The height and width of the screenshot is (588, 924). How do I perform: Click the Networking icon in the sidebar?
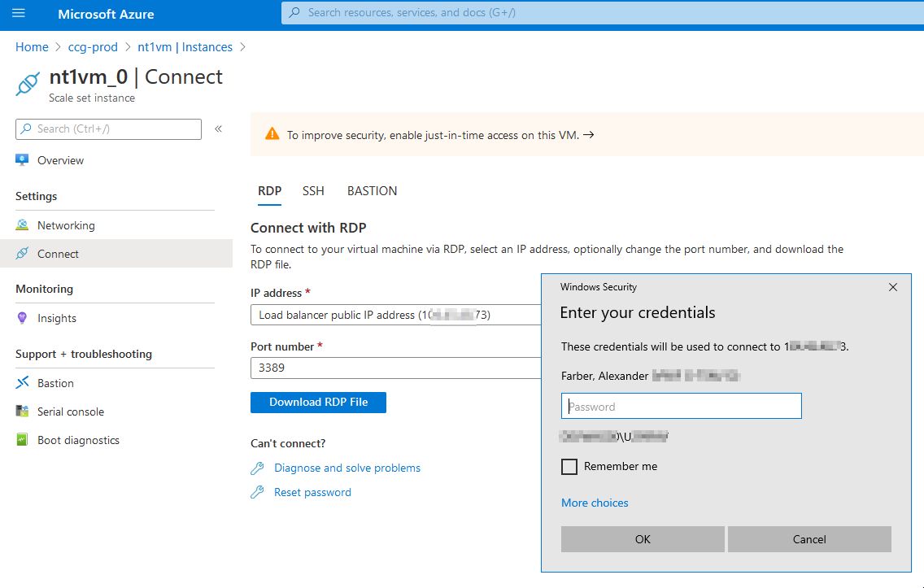tap(22, 225)
